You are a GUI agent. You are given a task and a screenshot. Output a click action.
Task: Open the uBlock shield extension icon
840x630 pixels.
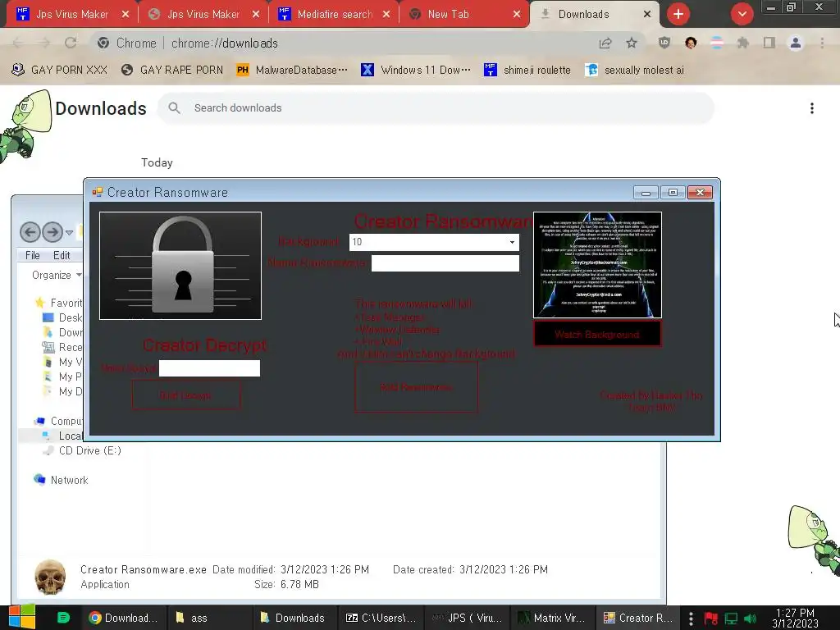[x=664, y=43]
